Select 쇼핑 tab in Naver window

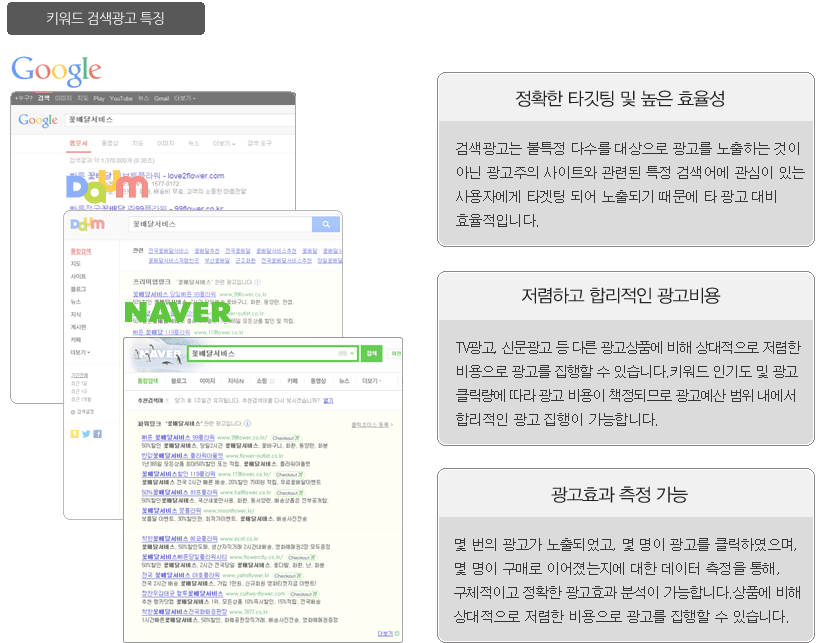click(x=262, y=381)
